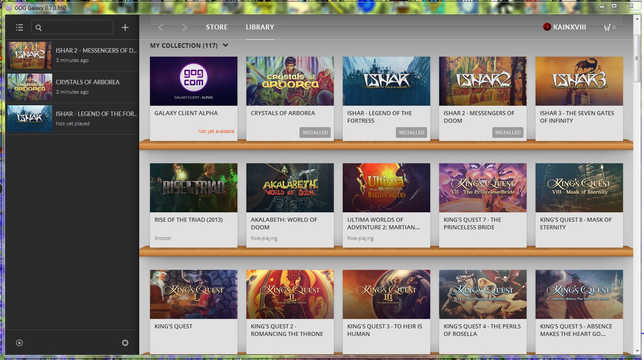Click Installed badge on Crystals of Arborea

[x=315, y=132]
